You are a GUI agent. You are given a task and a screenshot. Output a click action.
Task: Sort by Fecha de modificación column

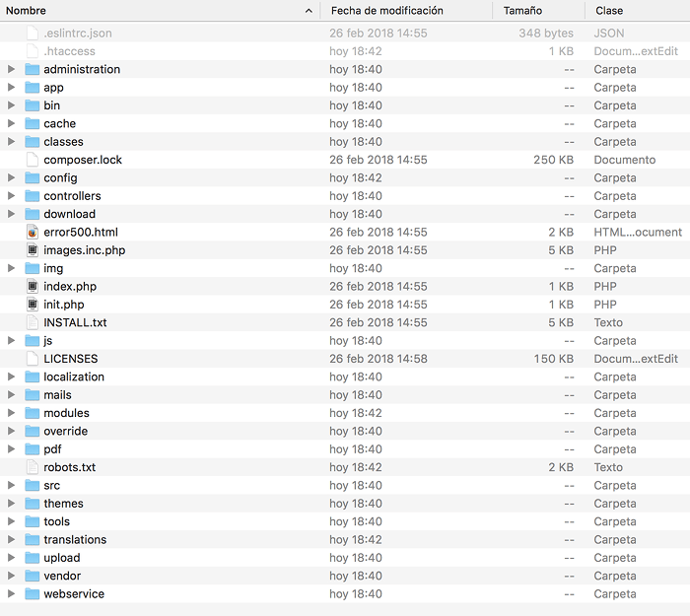tap(386, 11)
